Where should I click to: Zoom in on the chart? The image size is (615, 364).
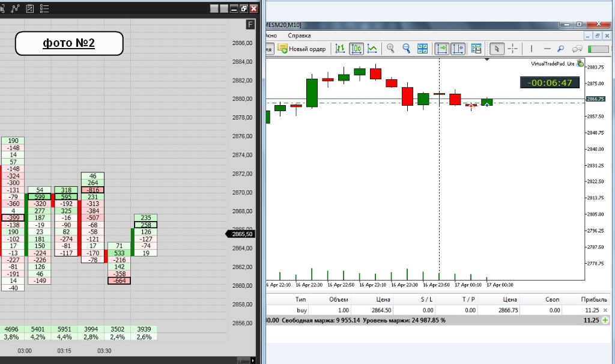(390, 49)
